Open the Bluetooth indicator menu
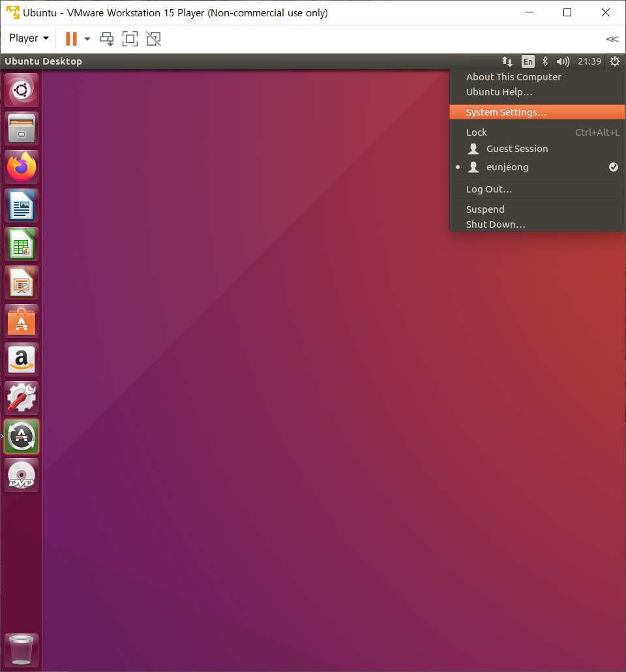Viewport: 626px width, 672px height. coord(545,61)
